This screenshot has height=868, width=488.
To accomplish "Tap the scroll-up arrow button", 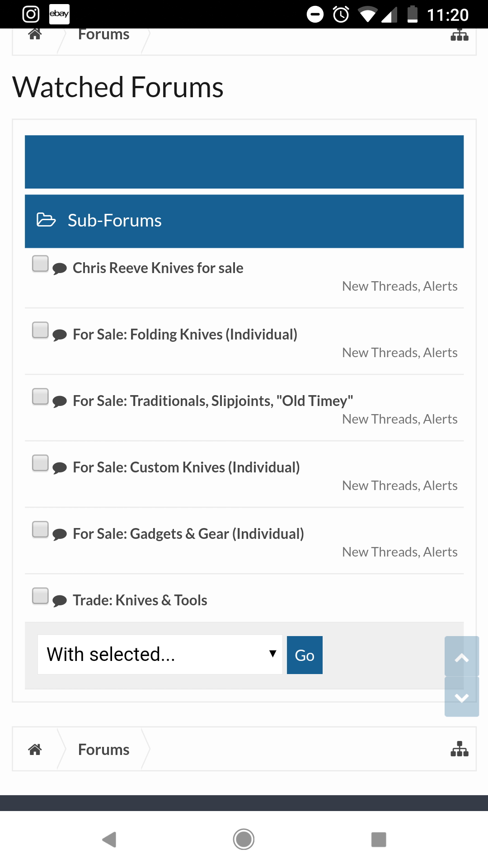I will (462, 656).
